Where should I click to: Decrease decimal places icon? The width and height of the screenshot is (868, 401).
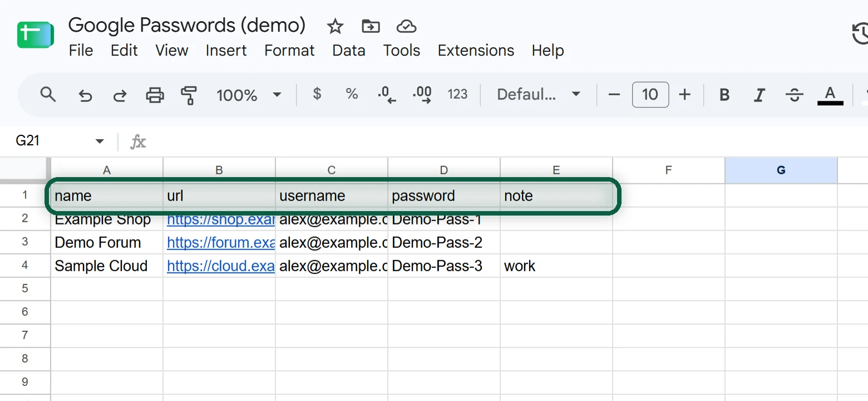pyautogui.click(x=387, y=95)
